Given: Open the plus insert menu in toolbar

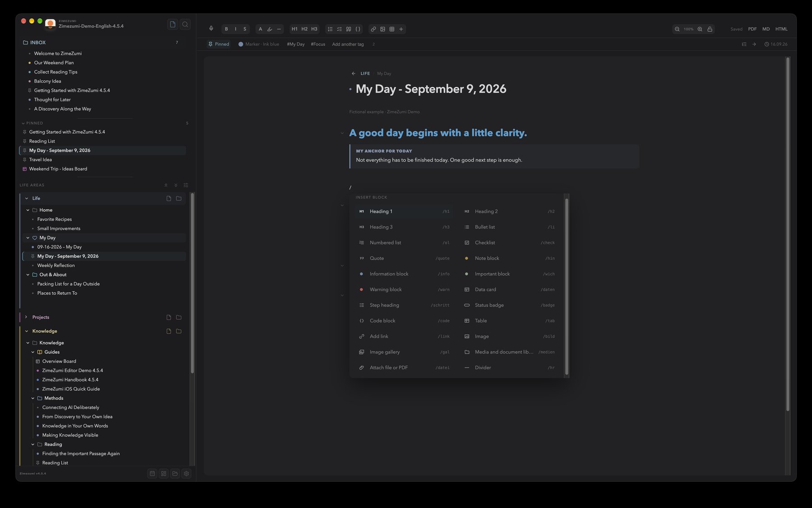Looking at the screenshot, I should pos(401,29).
